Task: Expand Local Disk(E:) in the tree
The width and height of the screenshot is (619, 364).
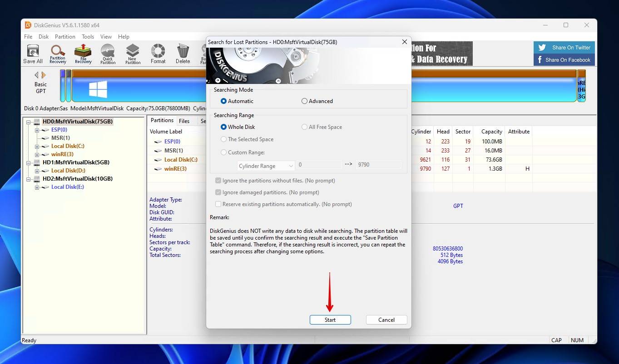Action: 37,187
